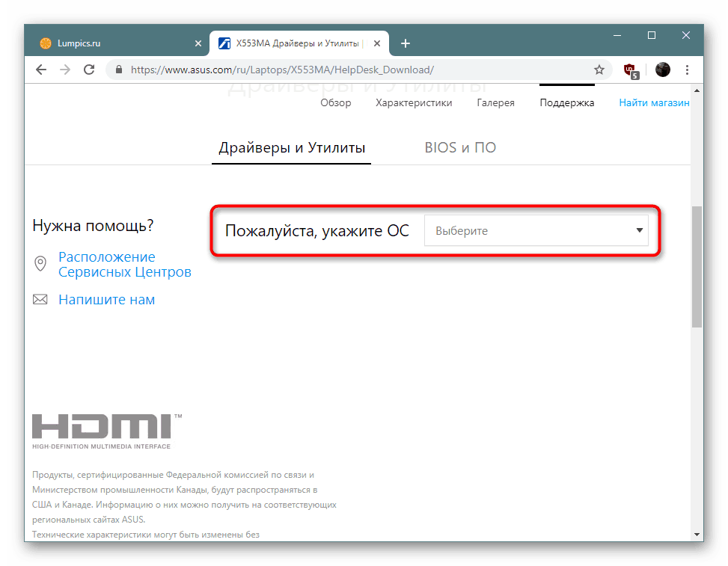Screen dimensions: 728x566
Task: Close the Lumpics.ru tab
Action: click(198, 43)
